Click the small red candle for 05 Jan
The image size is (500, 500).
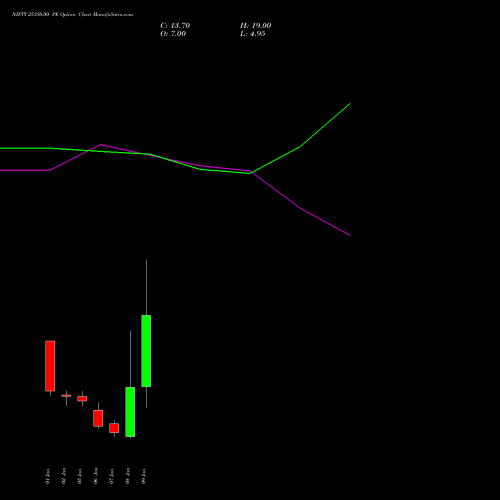coord(82,399)
